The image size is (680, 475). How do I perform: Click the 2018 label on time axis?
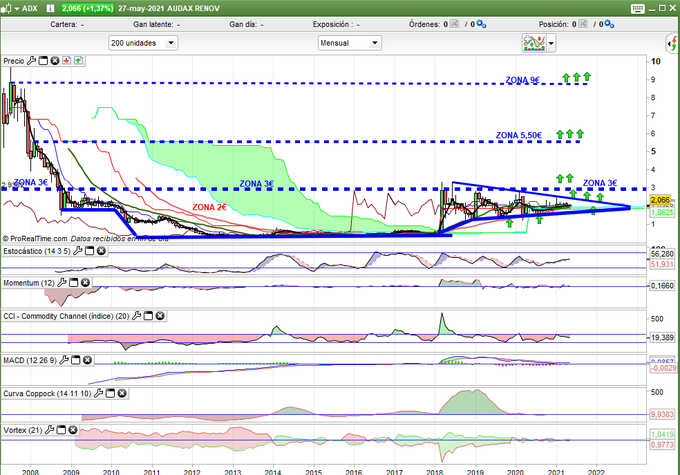(435, 472)
